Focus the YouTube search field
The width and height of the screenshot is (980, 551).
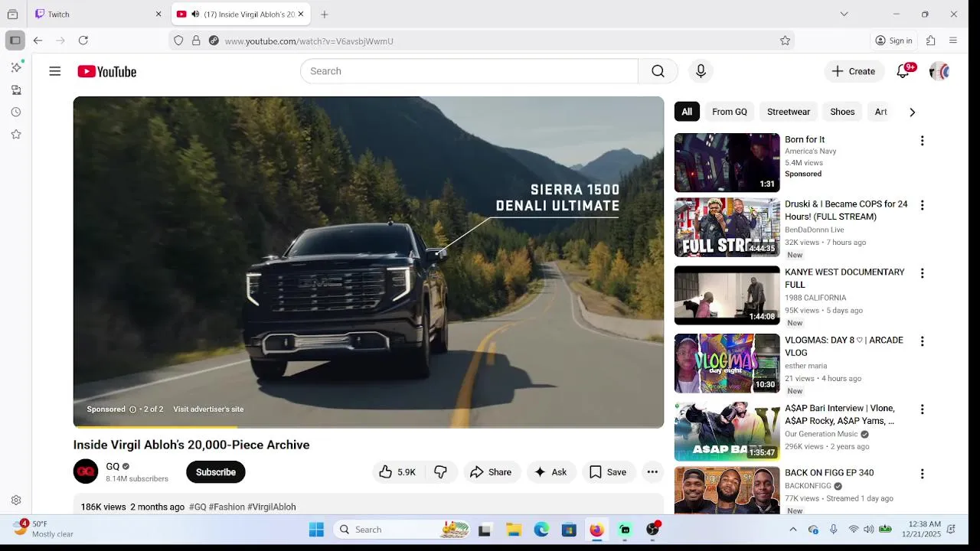(x=469, y=71)
